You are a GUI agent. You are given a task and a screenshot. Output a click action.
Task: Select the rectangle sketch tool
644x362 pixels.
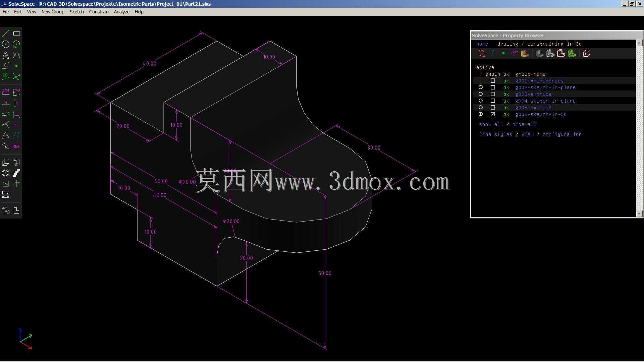pyautogui.click(x=16, y=34)
